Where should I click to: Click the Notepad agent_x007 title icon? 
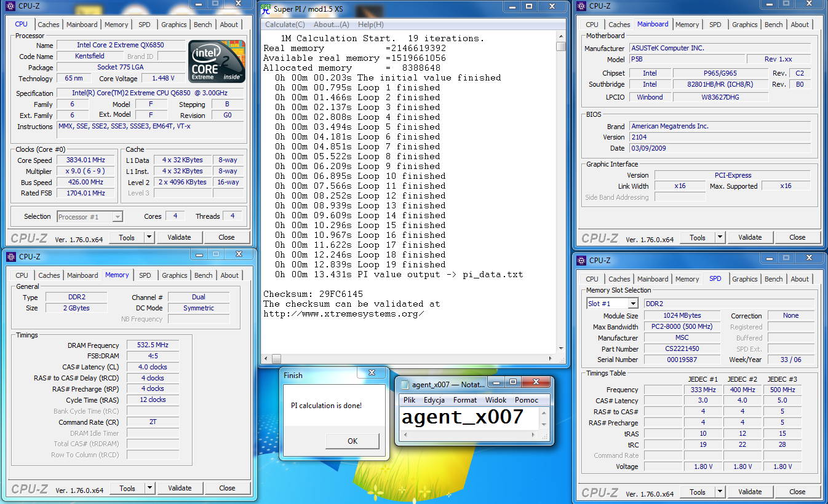[x=404, y=385]
